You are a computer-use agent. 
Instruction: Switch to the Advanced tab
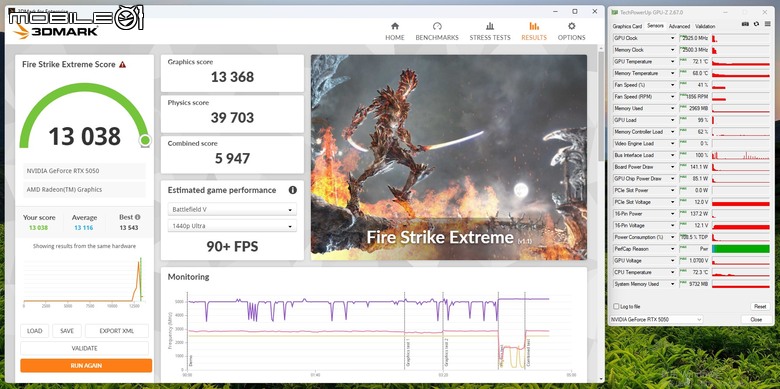pos(679,26)
